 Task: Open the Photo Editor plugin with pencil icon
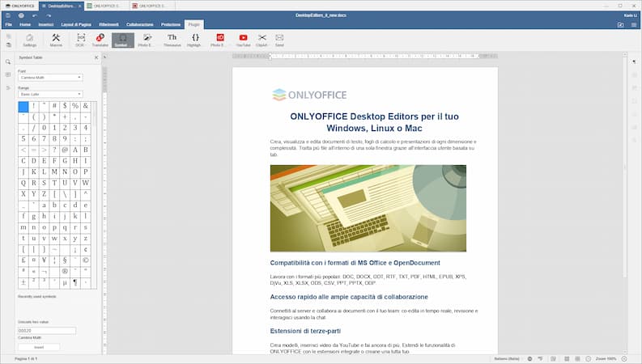(x=147, y=40)
